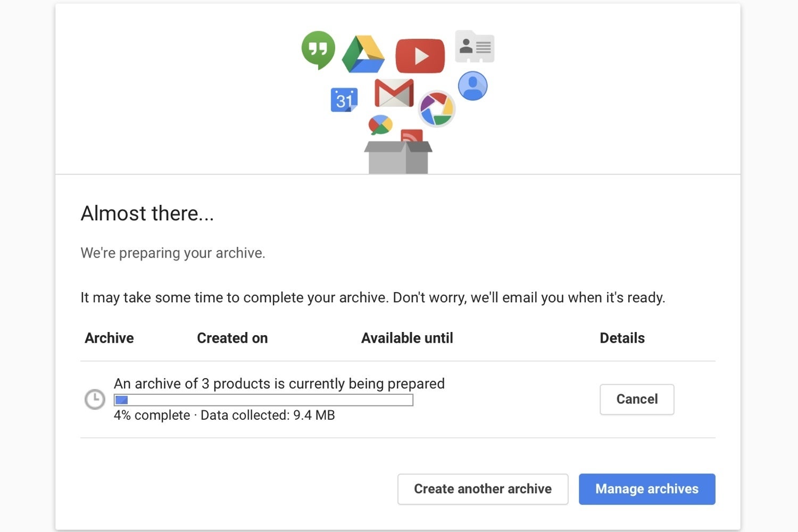This screenshot has width=798, height=532.
Task: Click Create another archive button
Action: pos(483,489)
